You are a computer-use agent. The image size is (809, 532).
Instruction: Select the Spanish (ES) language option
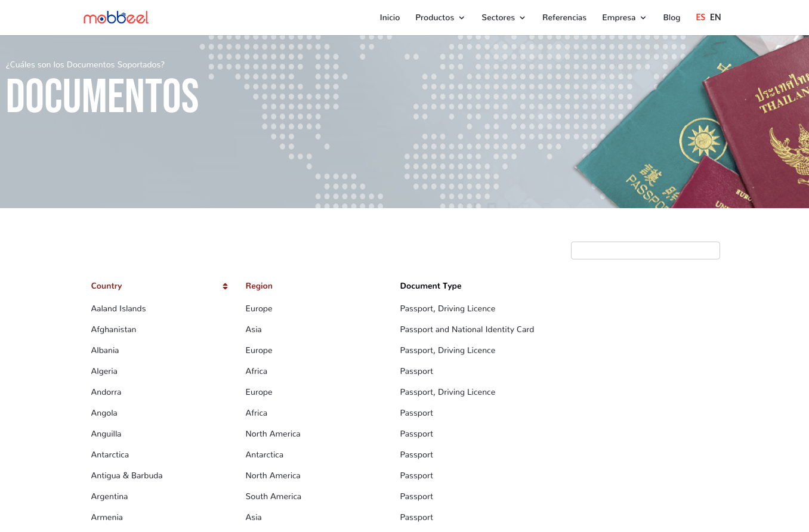(700, 18)
